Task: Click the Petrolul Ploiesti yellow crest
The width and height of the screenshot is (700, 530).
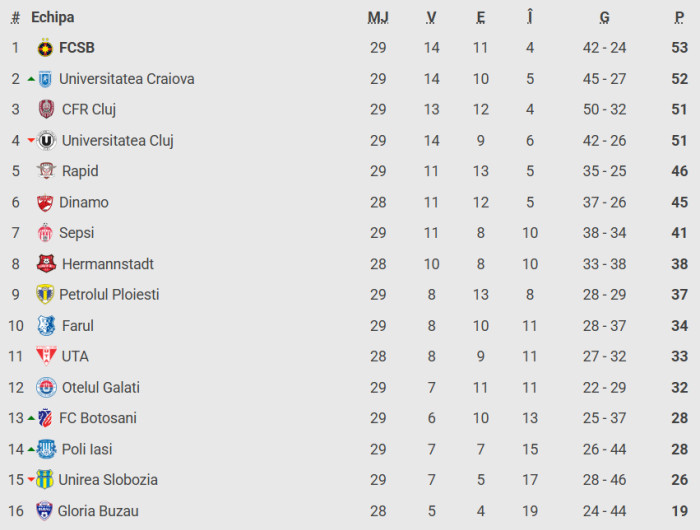Action: [x=45, y=295]
